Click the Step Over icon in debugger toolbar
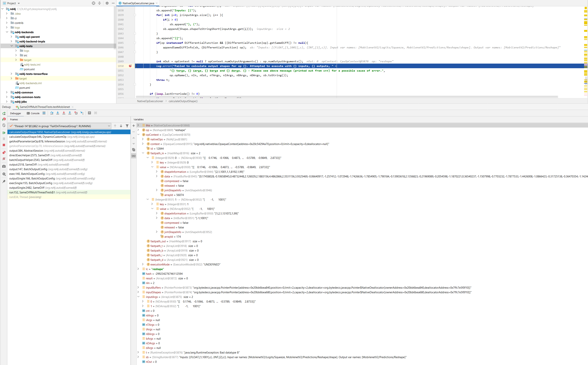The height and width of the screenshot is (365, 588). (x=52, y=113)
